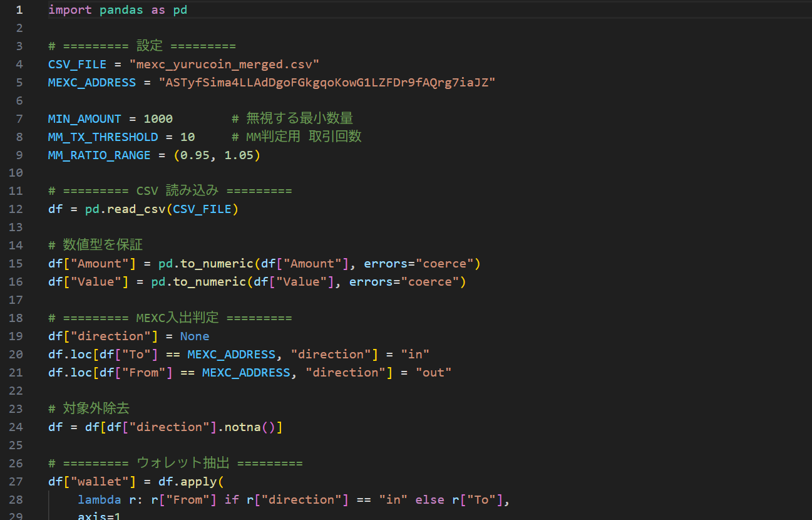
Task: Click line number 12 in the gutter
Action: [16, 209]
